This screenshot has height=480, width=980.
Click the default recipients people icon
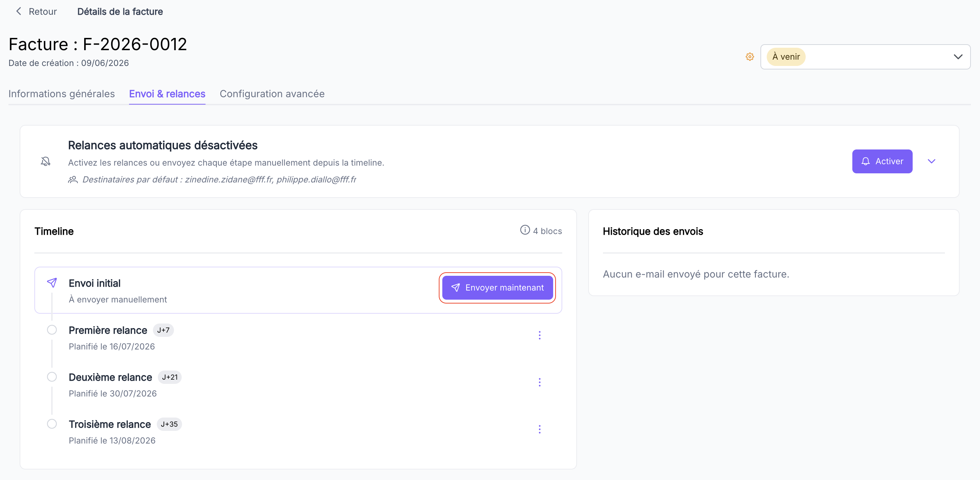(x=73, y=179)
